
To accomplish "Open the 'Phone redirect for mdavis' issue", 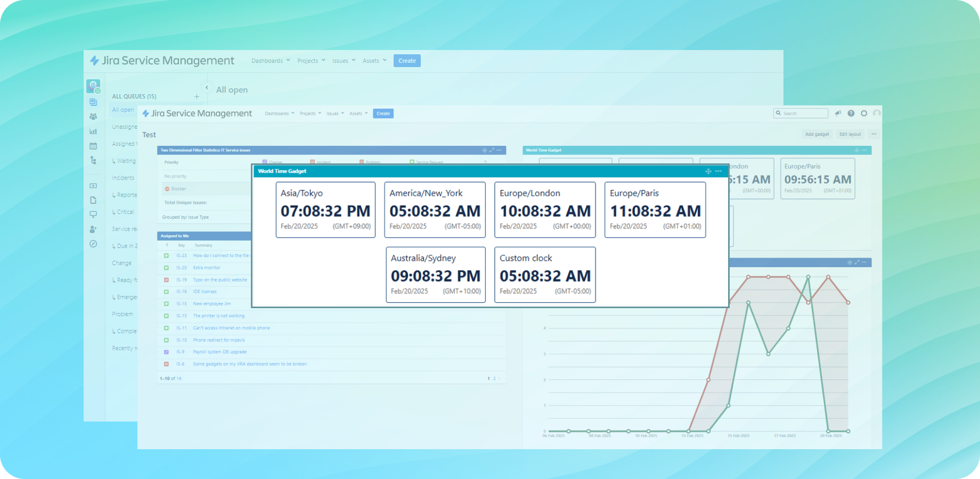I will tap(219, 340).
